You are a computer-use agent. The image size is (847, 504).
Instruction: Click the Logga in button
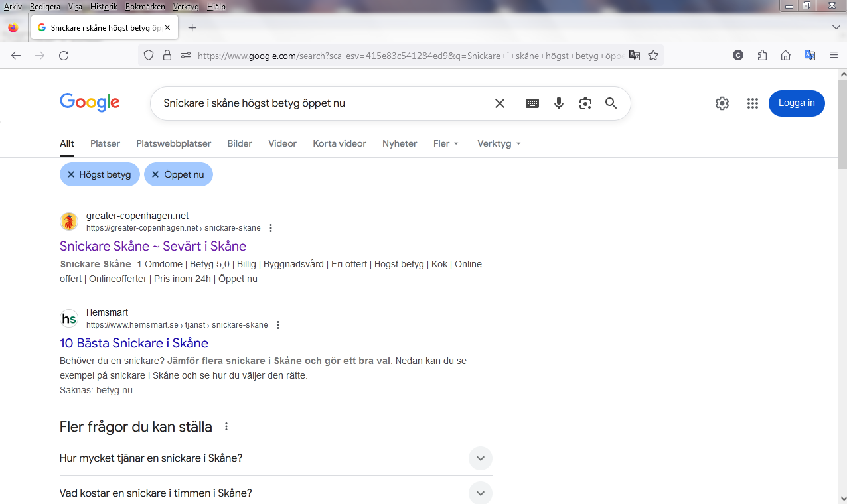[797, 103]
